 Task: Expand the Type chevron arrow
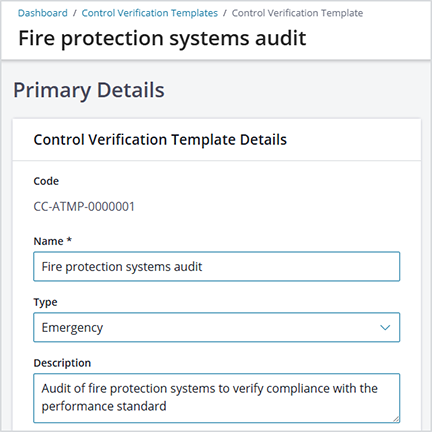(385, 328)
